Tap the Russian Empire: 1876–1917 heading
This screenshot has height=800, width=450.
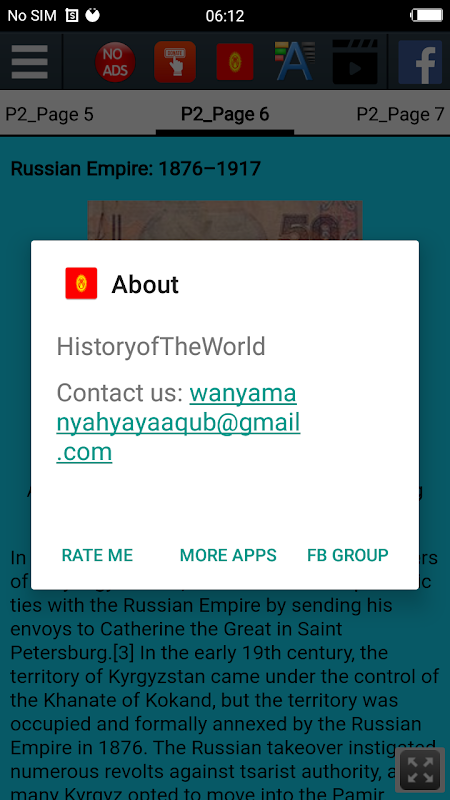coord(136,168)
